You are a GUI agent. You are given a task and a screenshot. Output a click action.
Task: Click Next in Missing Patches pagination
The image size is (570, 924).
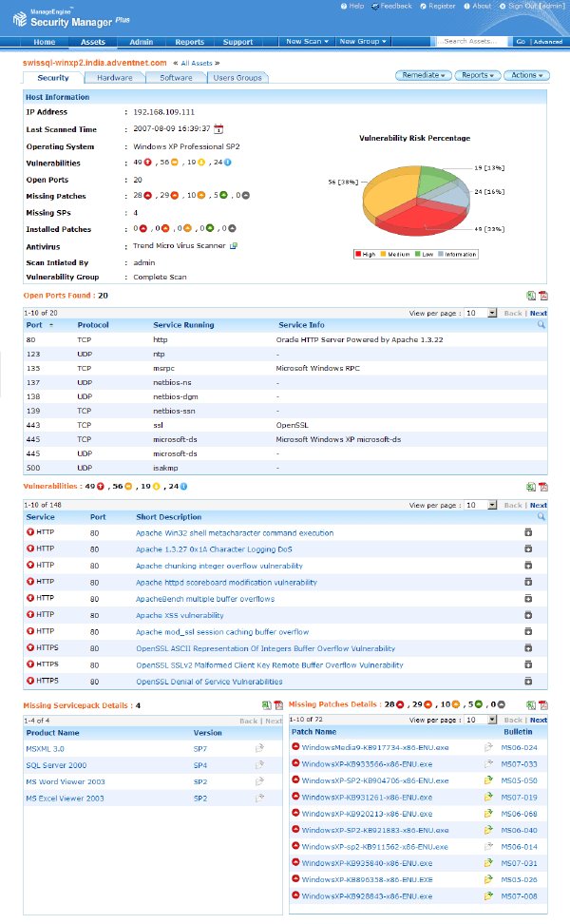pos(539,721)
